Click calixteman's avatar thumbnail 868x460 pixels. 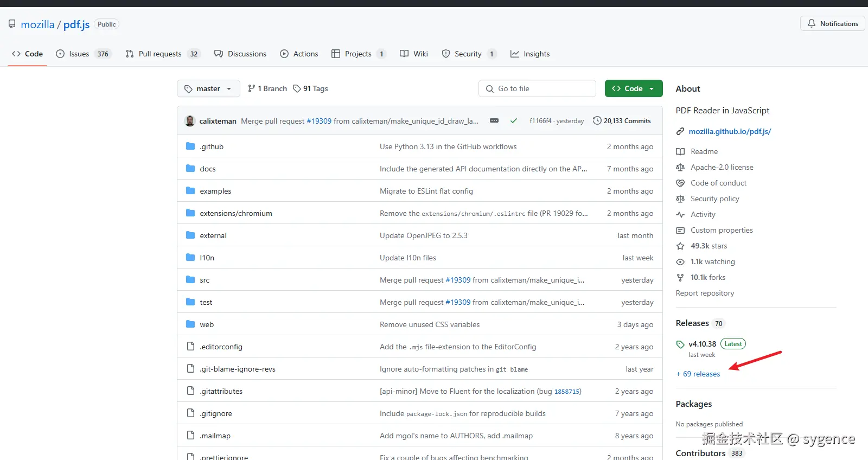tap(190, 121)
